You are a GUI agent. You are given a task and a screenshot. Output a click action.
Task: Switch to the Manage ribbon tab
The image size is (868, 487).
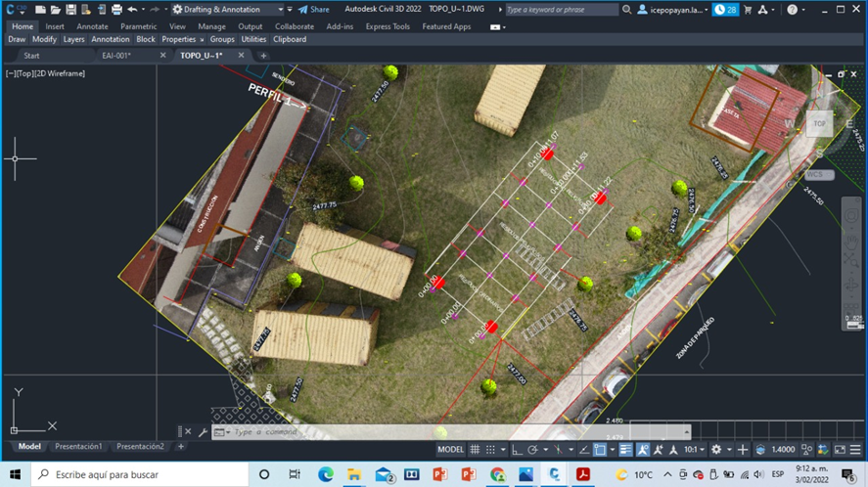coord(211,26)
